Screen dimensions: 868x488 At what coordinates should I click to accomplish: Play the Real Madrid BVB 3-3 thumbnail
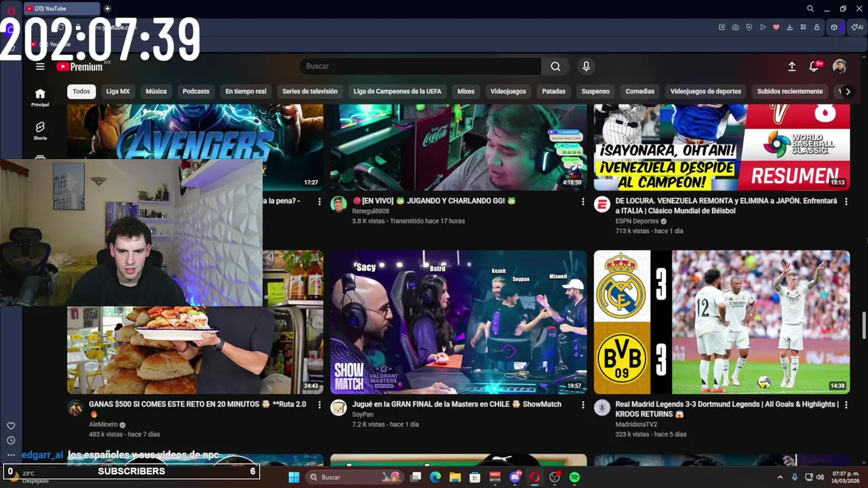click(722, 322)
